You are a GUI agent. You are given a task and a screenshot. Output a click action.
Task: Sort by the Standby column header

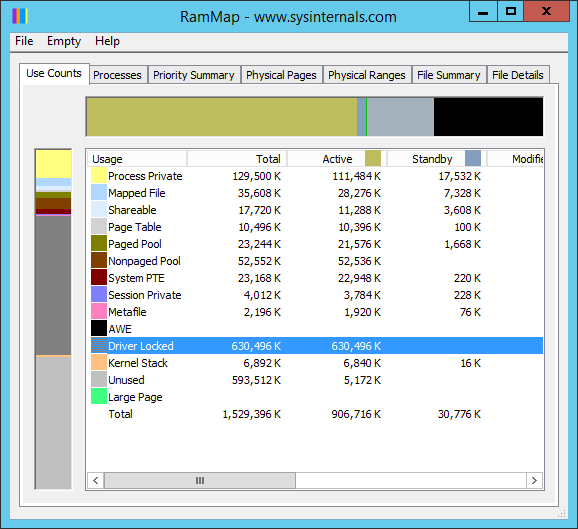click(x=437, y=159)
